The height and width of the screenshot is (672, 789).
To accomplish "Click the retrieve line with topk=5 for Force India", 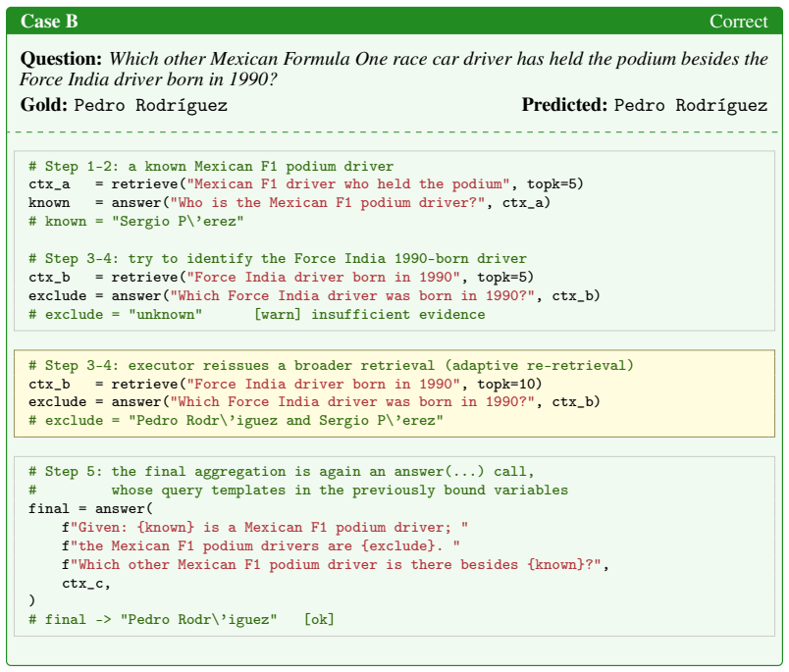I will click(282, 278).
